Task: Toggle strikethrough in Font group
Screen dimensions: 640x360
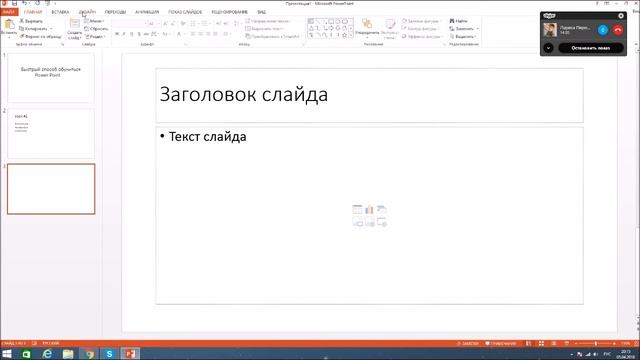Action: coord(146,34)
